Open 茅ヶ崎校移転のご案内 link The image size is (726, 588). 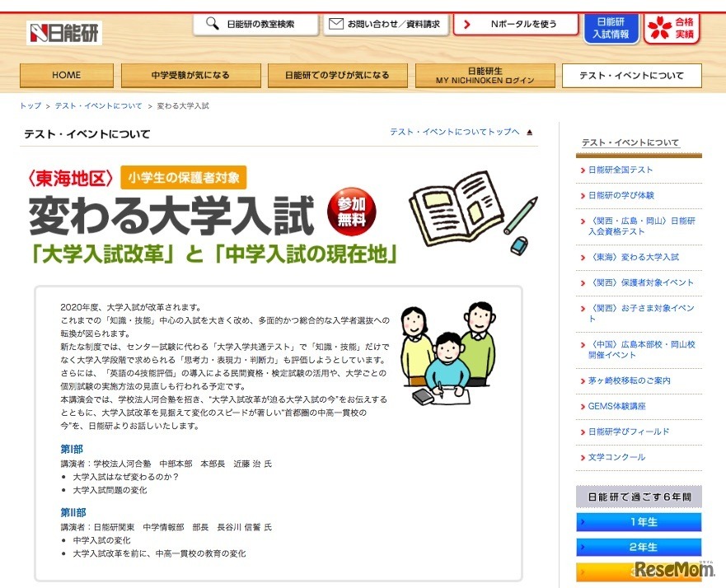coord(630,380)
